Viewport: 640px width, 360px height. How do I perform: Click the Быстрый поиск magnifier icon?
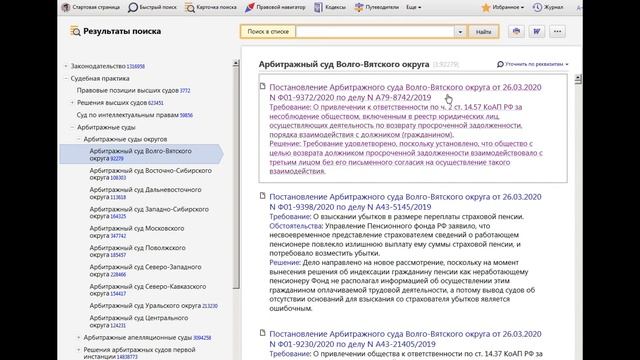[x=133, y=7]
